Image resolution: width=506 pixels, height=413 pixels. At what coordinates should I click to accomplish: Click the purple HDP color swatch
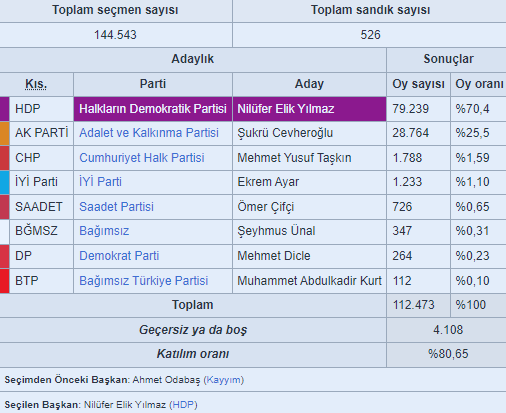[4, 109]
